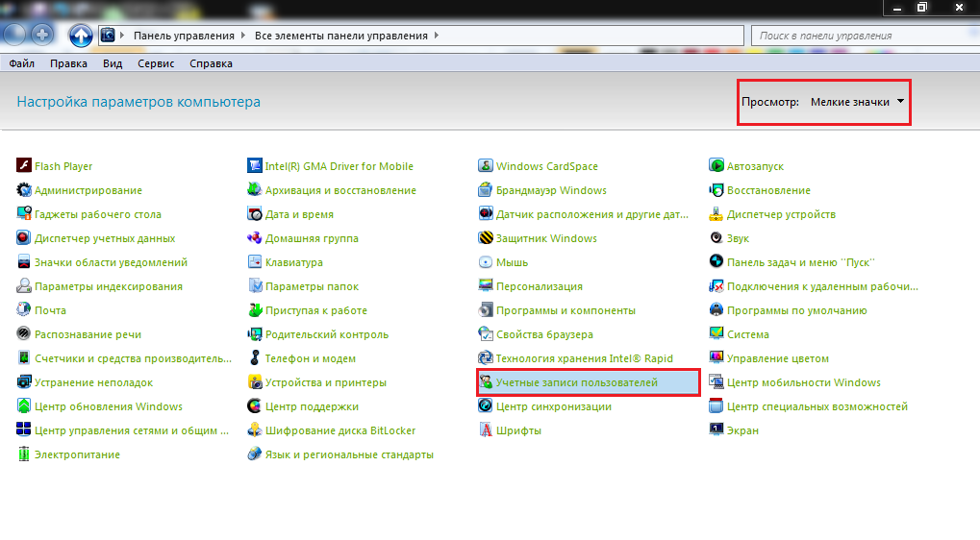980x540 pixels.
Task: Click the Все элементы панели управления breadcrumb
Action: 341,36
